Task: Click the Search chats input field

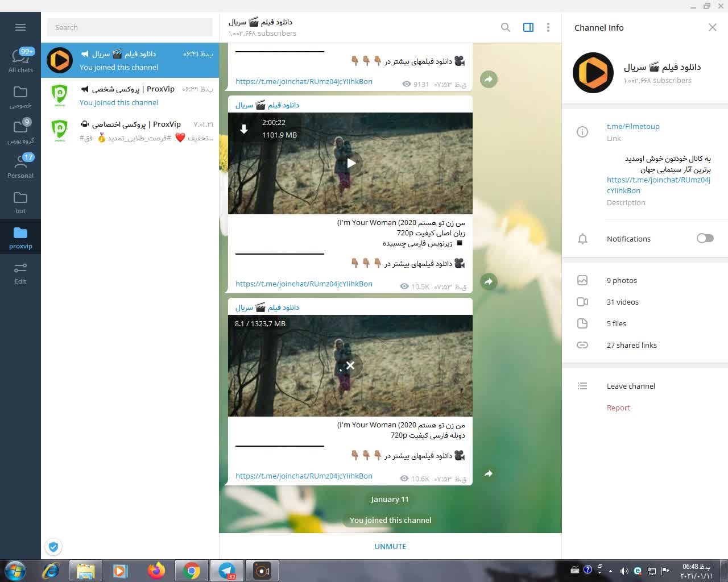Action: click(x=130, y=27)
